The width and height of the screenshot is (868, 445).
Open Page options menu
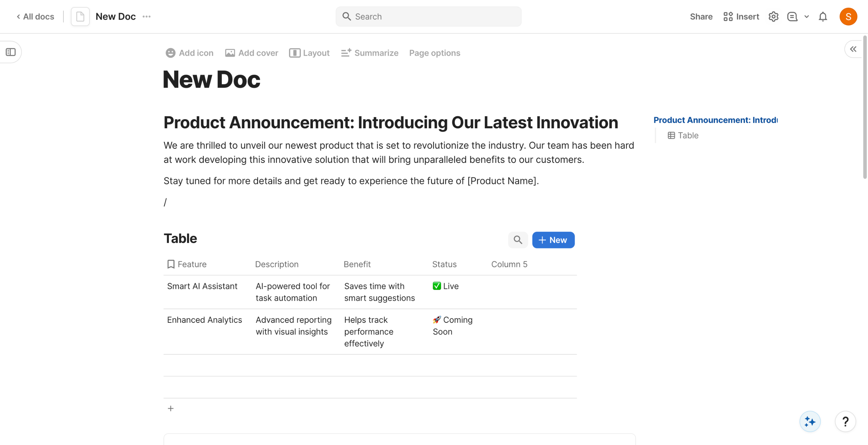tap(434, 53)
